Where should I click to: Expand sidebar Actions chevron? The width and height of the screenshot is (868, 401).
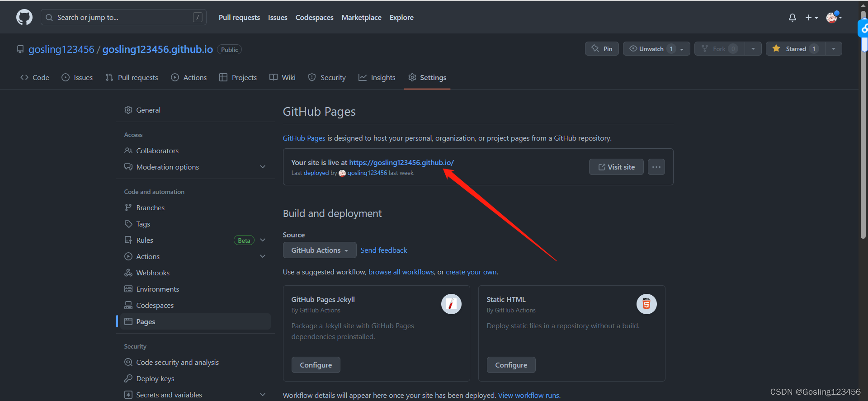(x=263, y=256)
